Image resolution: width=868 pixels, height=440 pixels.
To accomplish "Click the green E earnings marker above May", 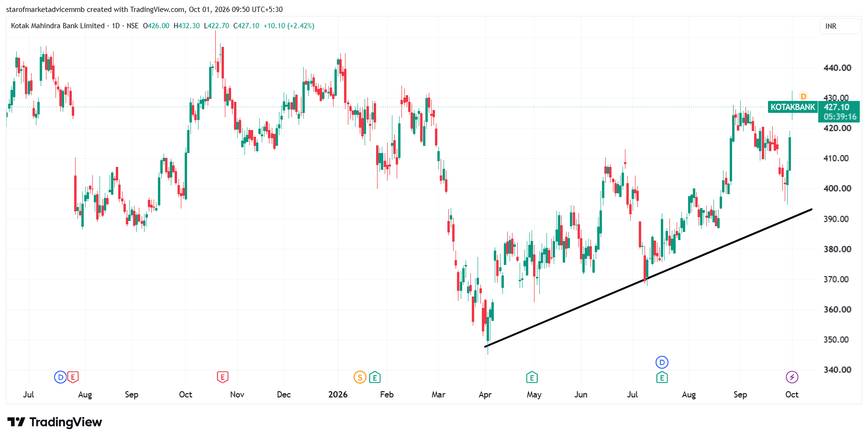I will tap(532, 377).
